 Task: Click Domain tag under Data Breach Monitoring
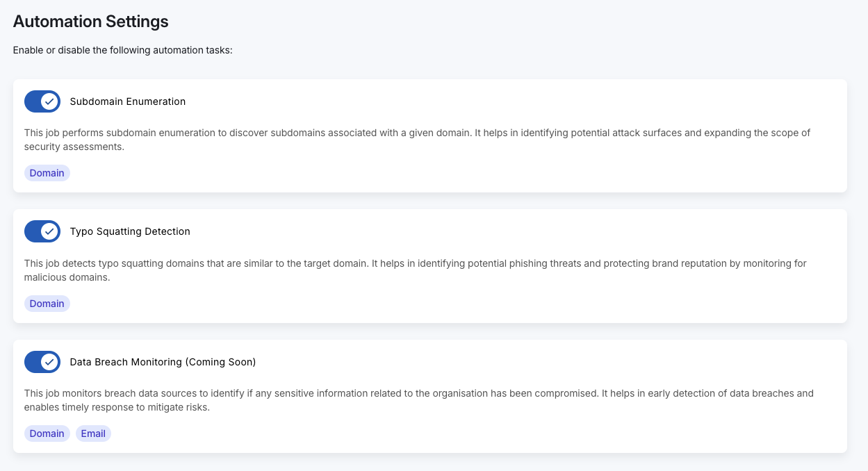(x=47, y=433)
